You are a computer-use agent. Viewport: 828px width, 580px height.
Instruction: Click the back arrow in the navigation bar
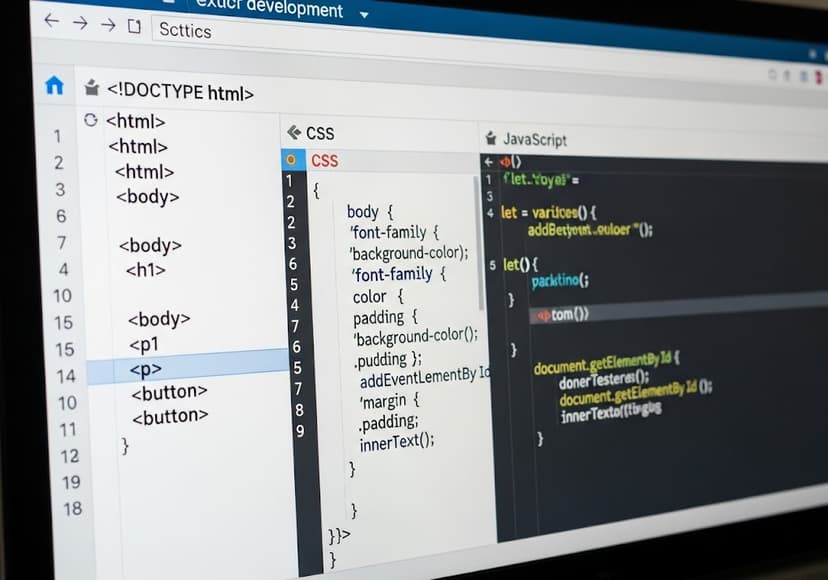point(51,21)
